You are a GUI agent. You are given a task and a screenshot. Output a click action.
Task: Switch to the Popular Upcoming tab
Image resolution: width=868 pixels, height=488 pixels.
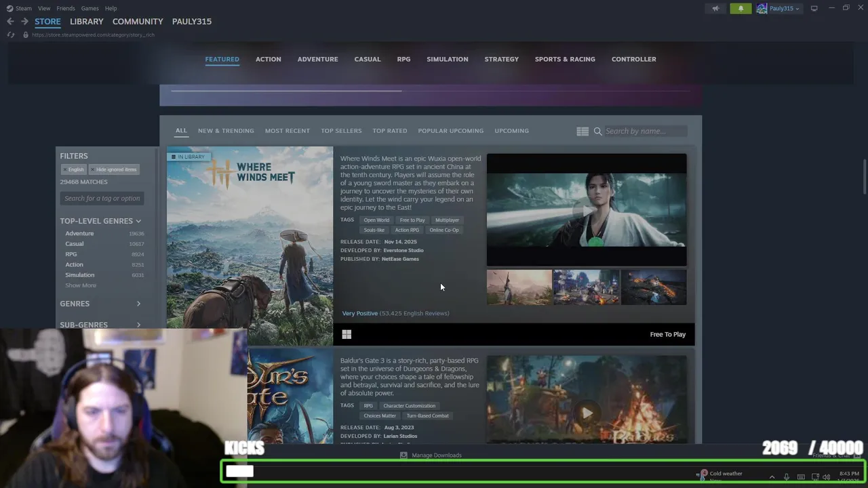tap(451, 131)
